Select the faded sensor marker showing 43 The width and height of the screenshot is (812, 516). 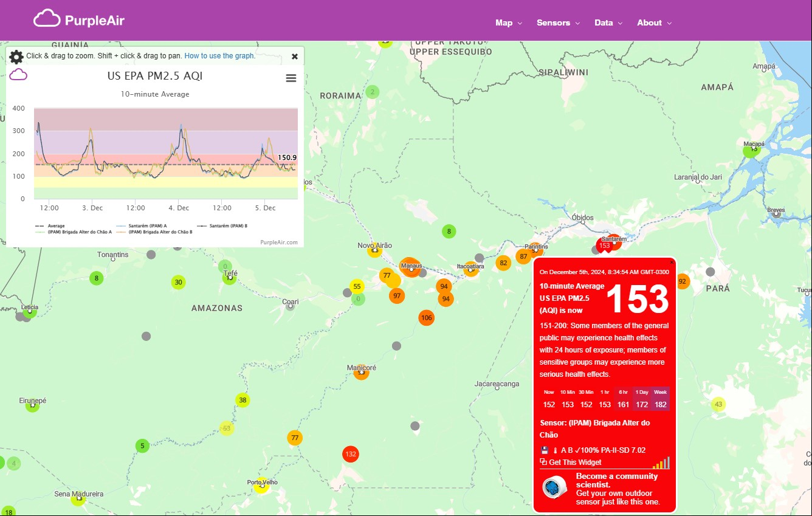tap(718, 404)
